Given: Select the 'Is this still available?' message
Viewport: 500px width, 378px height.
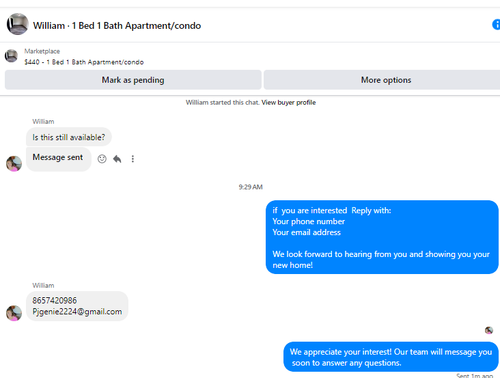Looking at the screenshot, I should coord(69,137).
